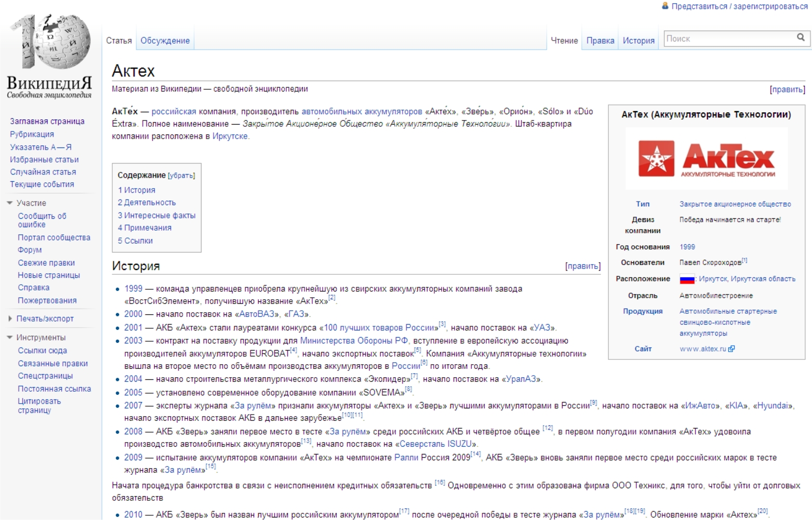Open the Обсуждение tab
This screenshot has width=812, height=520.
pos(165,41)
